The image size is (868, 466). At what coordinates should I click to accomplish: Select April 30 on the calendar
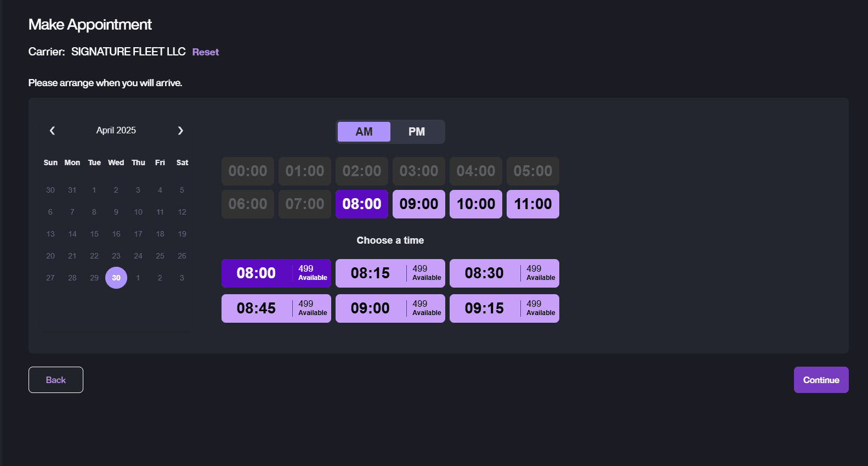[x=116, y=278]
